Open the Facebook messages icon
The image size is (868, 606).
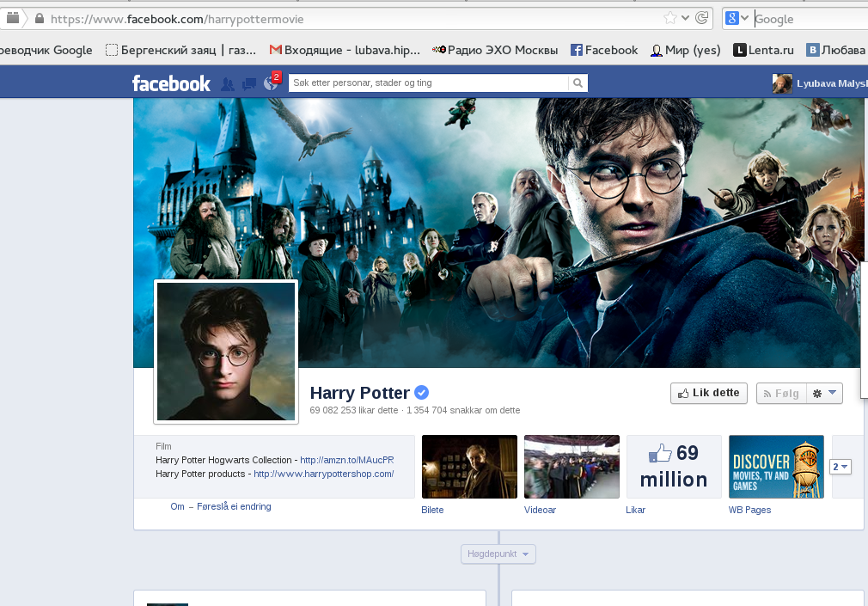pyautogui.click(x=249, y=83)
